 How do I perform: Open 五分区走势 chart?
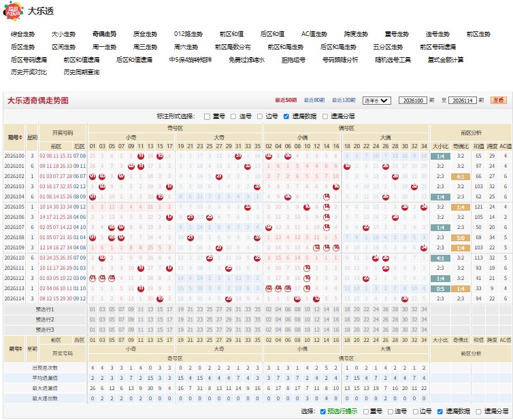tap(388, 47)
